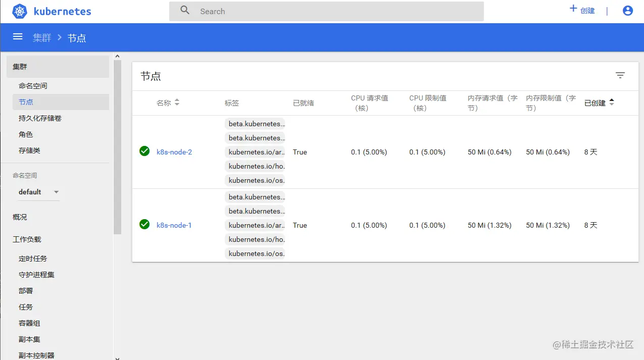Click 节点 in the breadcrumb
Image resolution: width=644 pixels, height=360 pixels.
click(x=77, y=38)
